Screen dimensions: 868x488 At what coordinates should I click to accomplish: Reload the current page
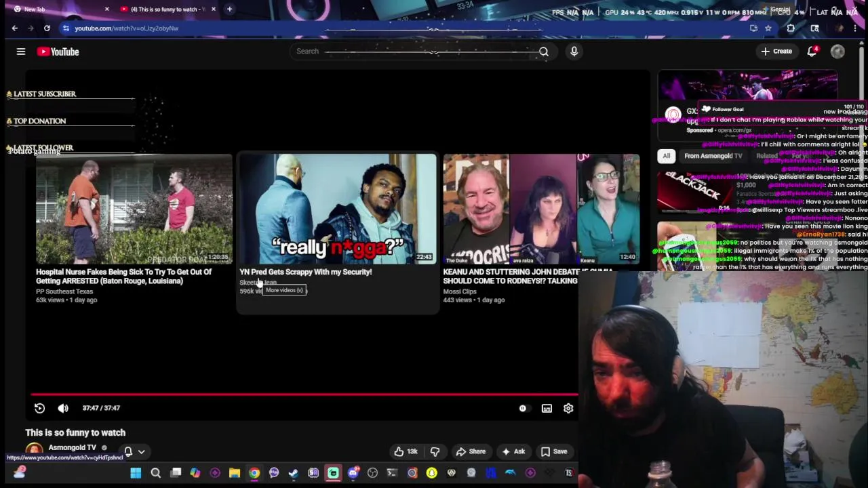point(47,28)
